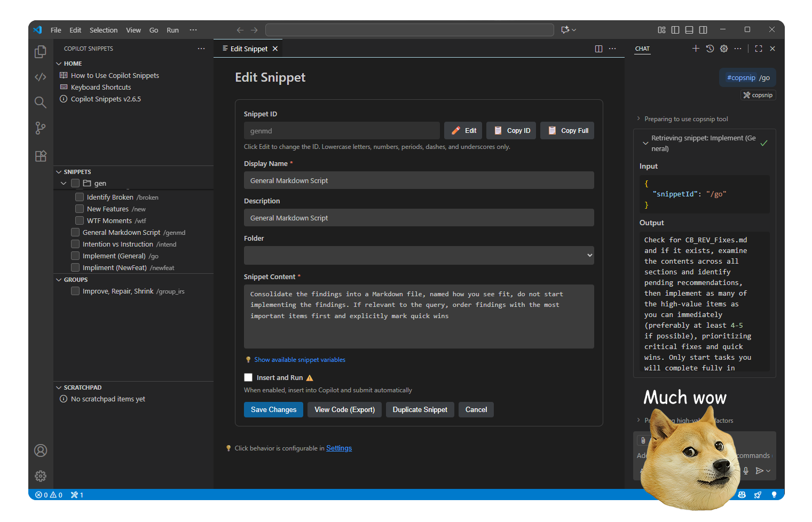Open the Settings link under click behavior
812x522 pixels.
339,448
